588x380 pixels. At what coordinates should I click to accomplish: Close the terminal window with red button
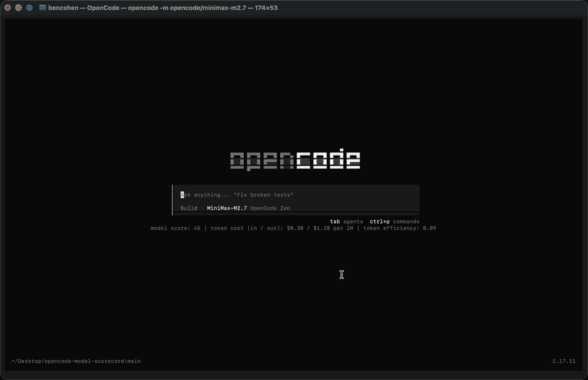pos(7,7)
